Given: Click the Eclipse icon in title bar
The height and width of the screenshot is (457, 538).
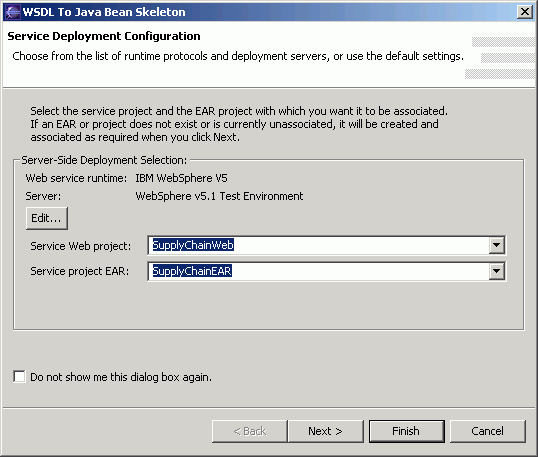Looking at the screenshot, I should pyautogui.click(x=12, y=12).
